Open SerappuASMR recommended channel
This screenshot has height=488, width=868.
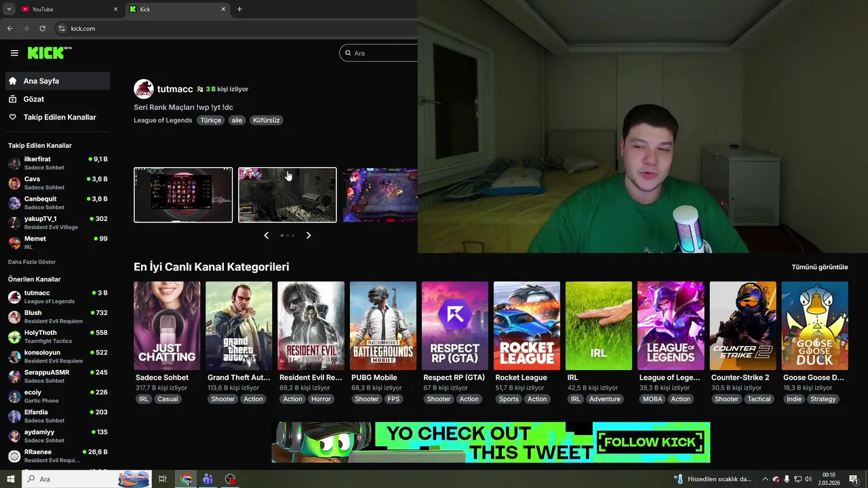point(58,376)
